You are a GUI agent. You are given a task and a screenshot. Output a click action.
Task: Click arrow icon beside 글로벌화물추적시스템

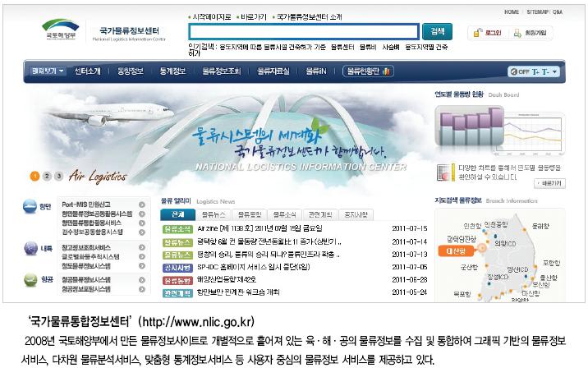point(142,256)
